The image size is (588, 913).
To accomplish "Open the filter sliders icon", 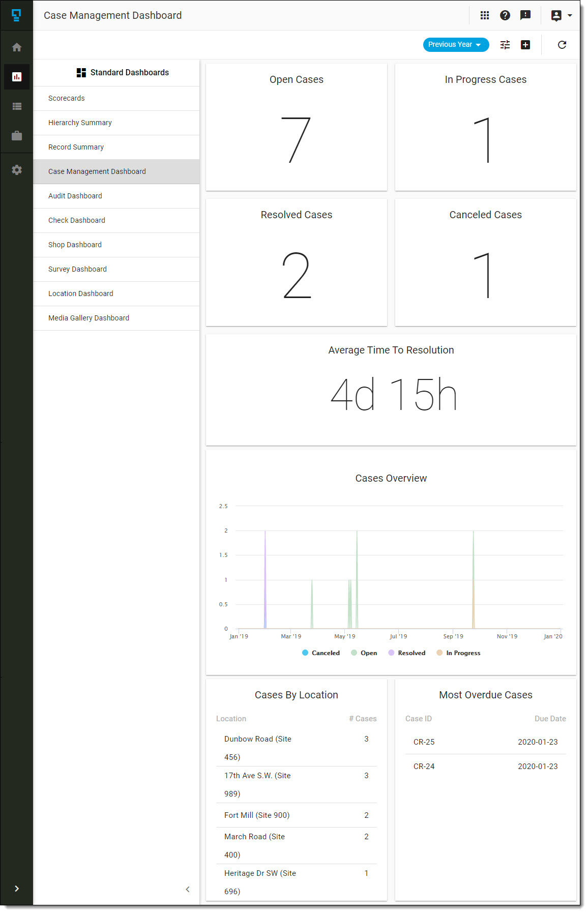I will 505,45.
